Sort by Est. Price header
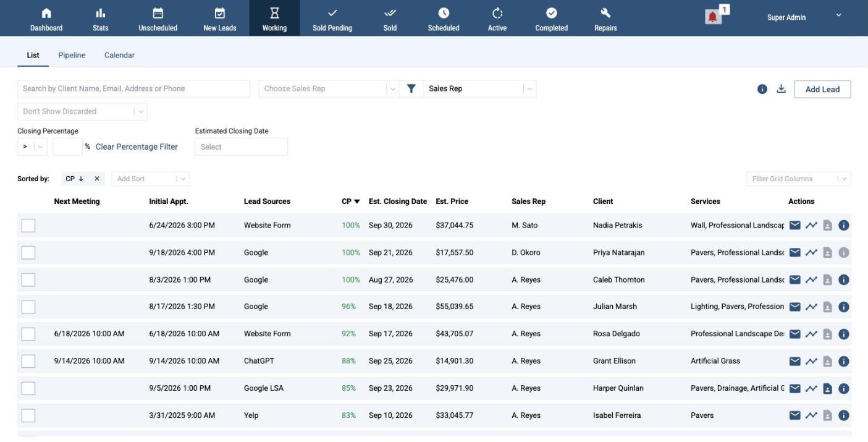 452,202
